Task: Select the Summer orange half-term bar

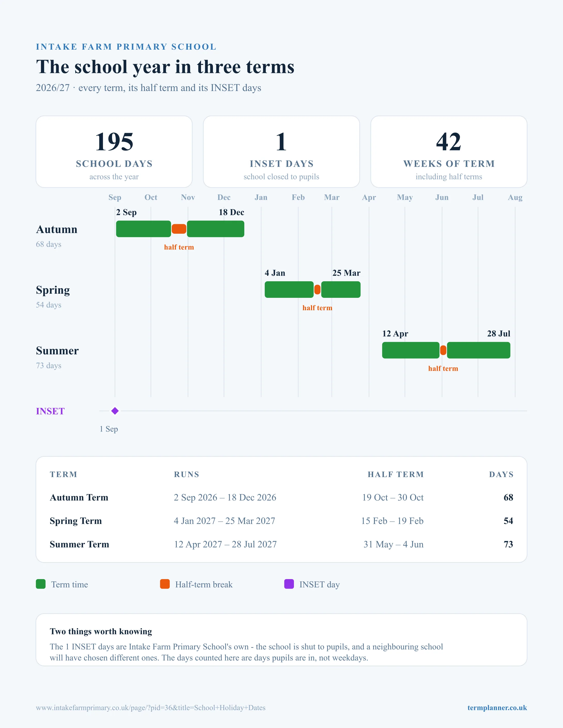Action: pos(443,350)
